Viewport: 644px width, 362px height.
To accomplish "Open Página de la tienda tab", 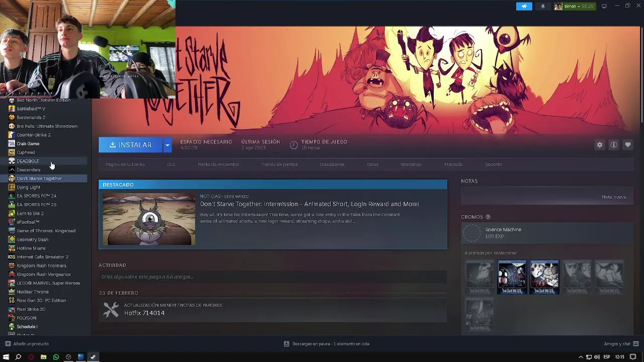I will tap(125, 164).
